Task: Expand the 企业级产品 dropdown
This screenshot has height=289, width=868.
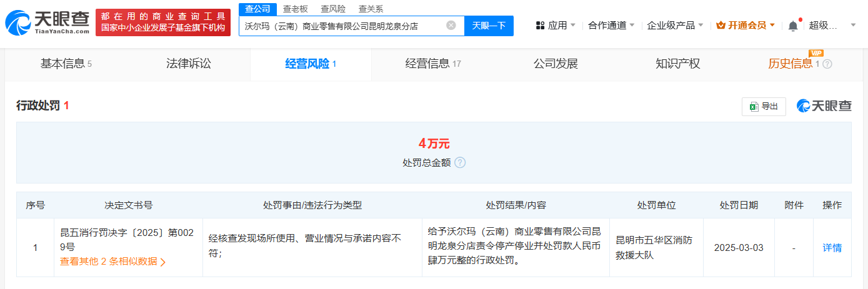Action: 675,26
